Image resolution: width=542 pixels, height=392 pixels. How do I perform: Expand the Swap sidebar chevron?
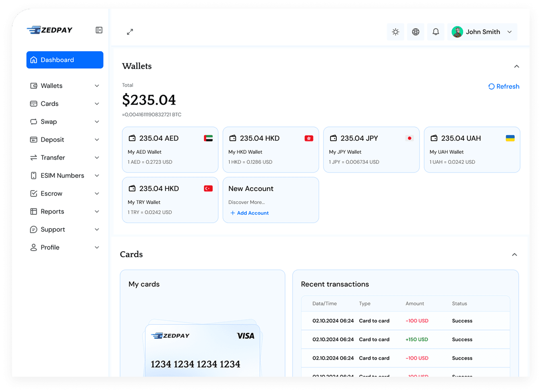click(97, 122)
